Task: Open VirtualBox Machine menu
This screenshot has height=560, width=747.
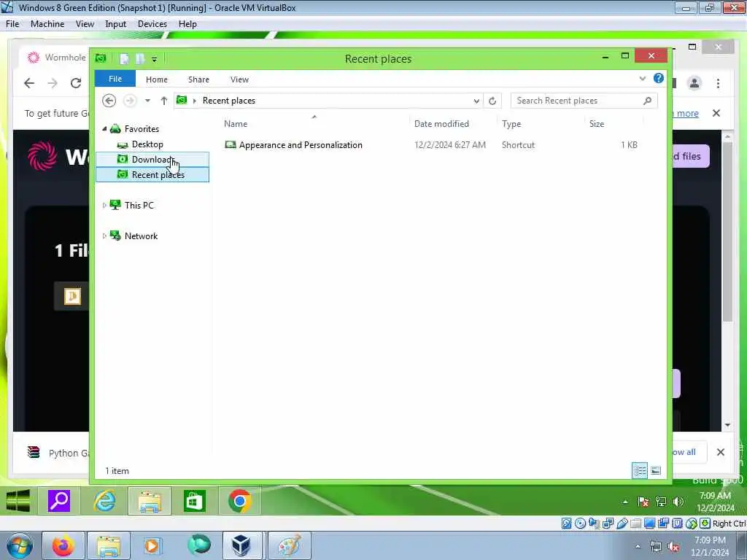Action: tap(47, 24)
